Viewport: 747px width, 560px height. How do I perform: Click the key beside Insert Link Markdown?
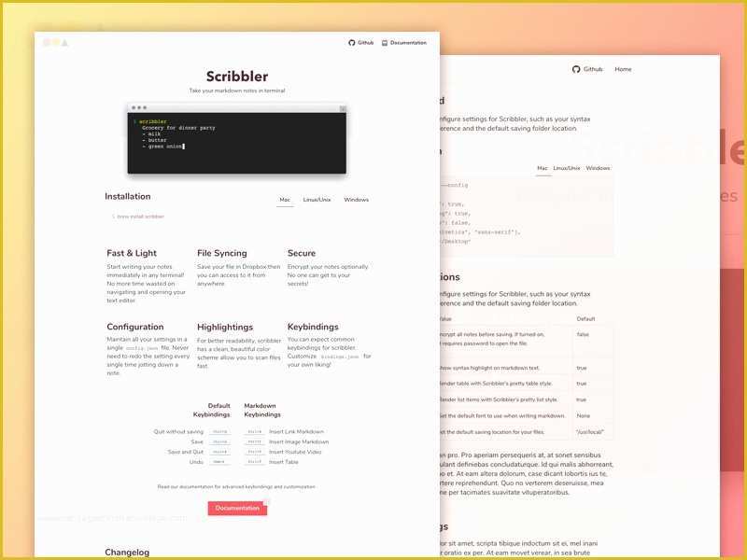coord(255,432)
